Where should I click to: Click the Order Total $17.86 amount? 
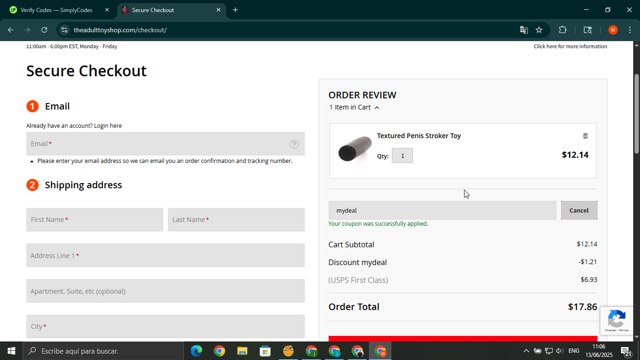[582, 307]
